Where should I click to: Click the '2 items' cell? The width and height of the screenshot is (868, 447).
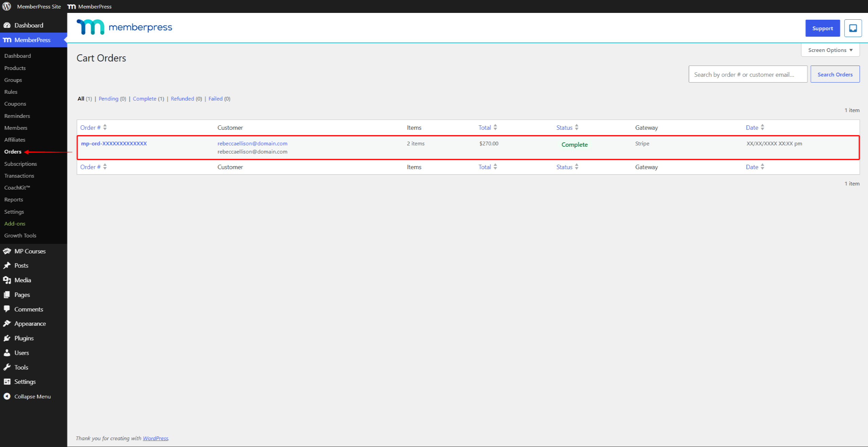pos(415,143)
